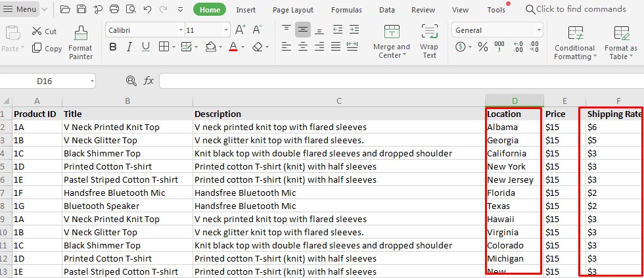Toggle Wrap Text
The image size is (644, 278).
click(430, 41)
